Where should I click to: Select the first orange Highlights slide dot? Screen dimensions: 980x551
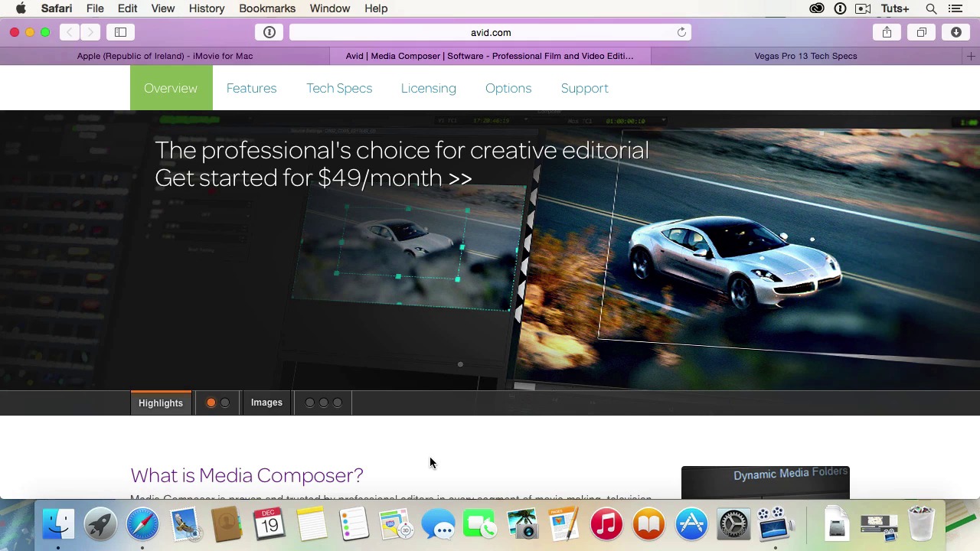pyautogui.click(x=211, y=403)
